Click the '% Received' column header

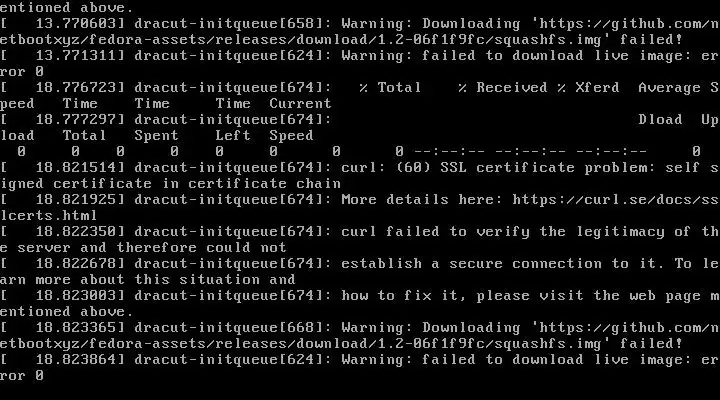point(503,87)
